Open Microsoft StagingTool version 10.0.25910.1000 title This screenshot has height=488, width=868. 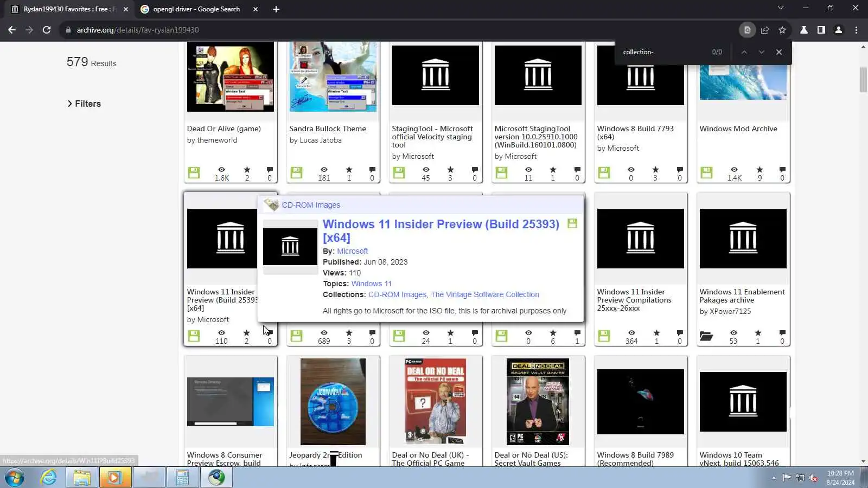(x=536, y=137)
